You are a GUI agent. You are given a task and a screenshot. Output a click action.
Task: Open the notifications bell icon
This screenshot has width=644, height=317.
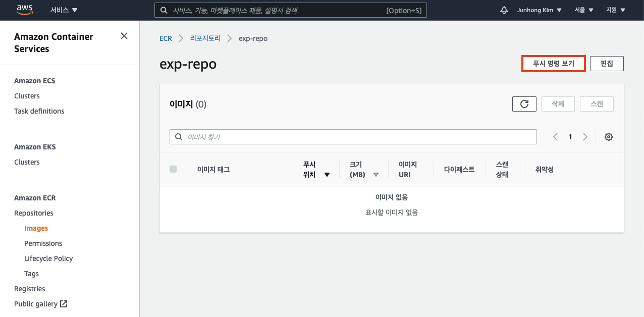coord(504,10)
